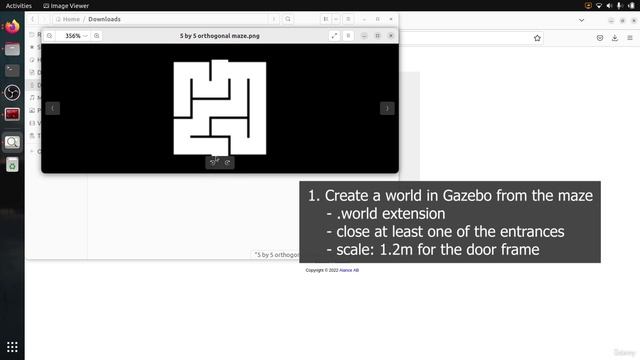Show Applications grid

(12, 347)
